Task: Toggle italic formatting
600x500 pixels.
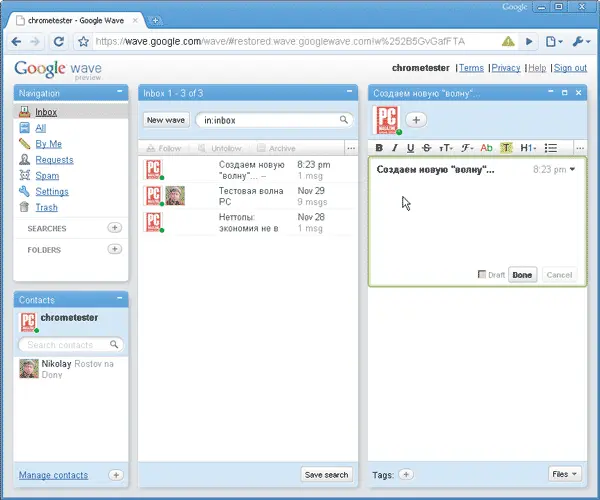Action: coord(395,148)
